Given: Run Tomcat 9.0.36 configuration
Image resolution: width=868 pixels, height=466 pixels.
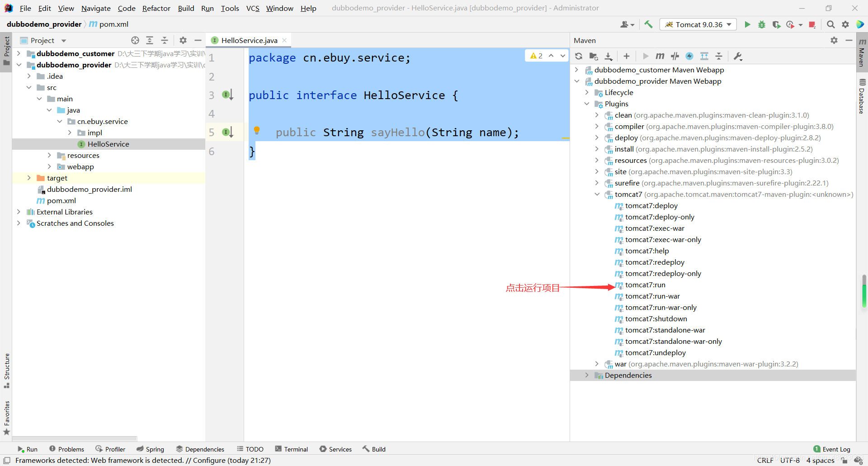Looking at the screenshot, I should [747, 24].
